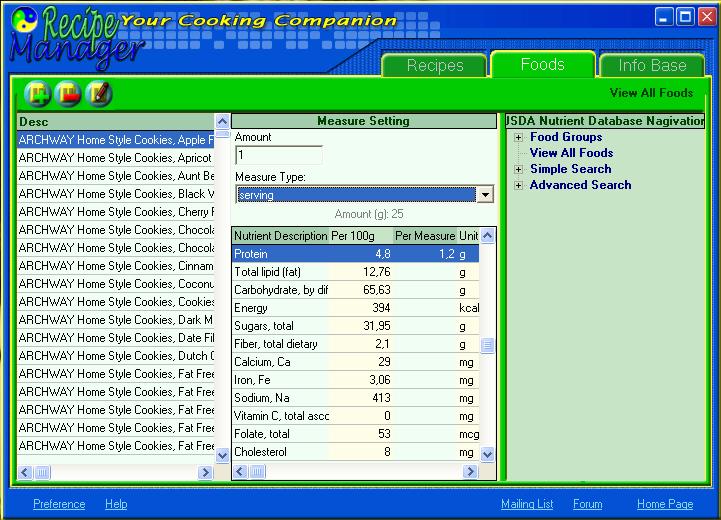Select ARCHWAY Home Style Cookies, Apple row

tap(116, 140)
